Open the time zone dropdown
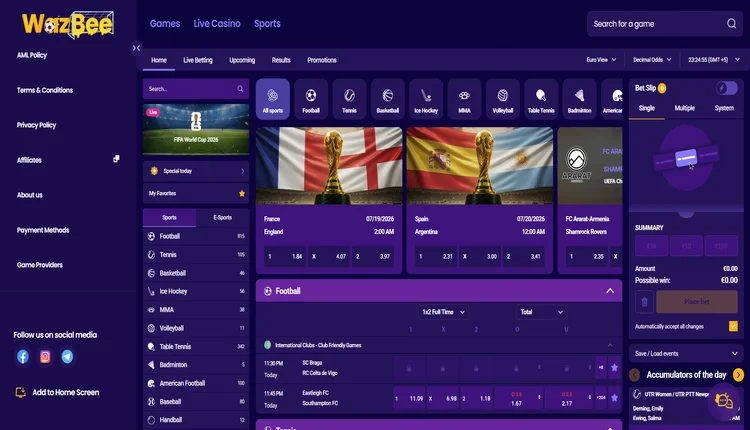750x430 pixels. click(x=714, y=60)
